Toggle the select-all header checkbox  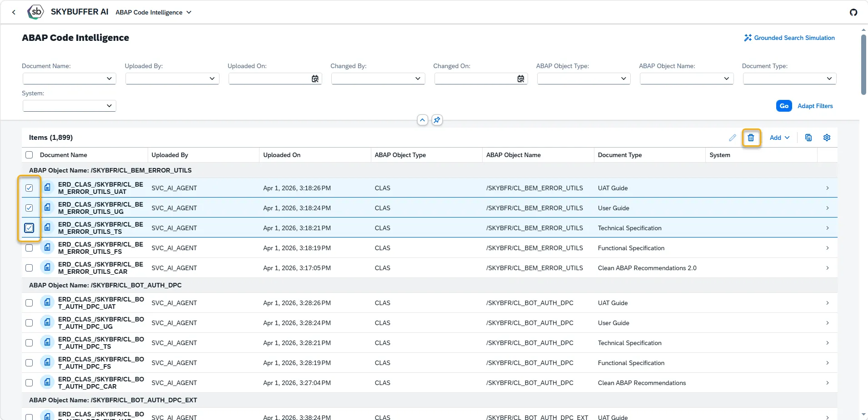coord(29,155)
